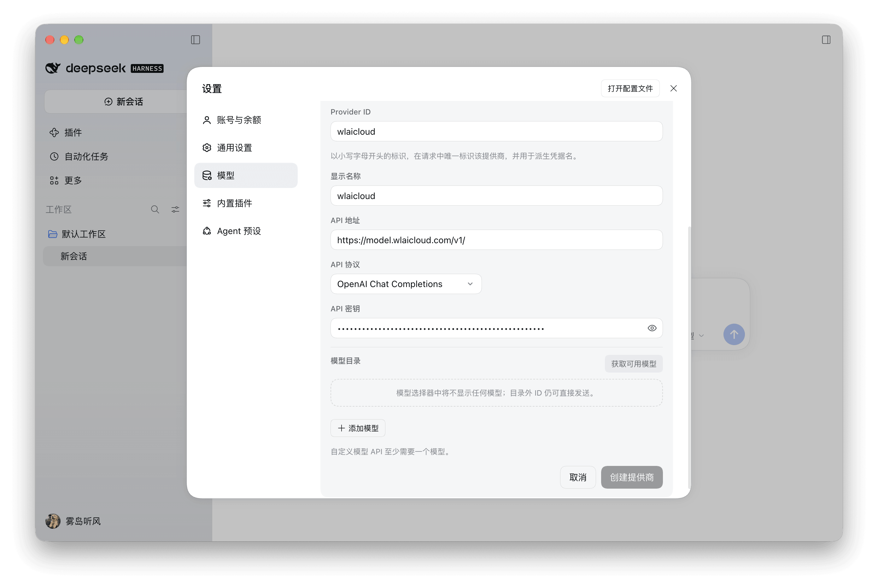Click 获取可用模型 button

pos(634,364)
